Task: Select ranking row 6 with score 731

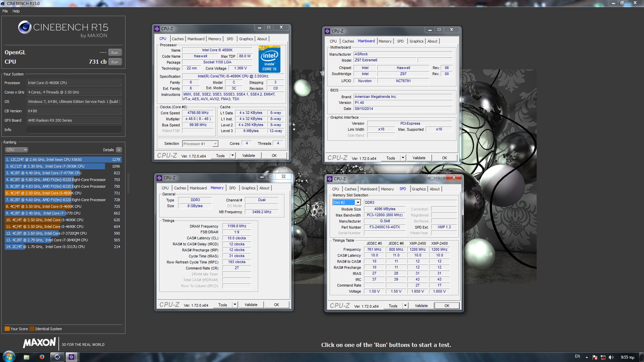Action: 63,193
